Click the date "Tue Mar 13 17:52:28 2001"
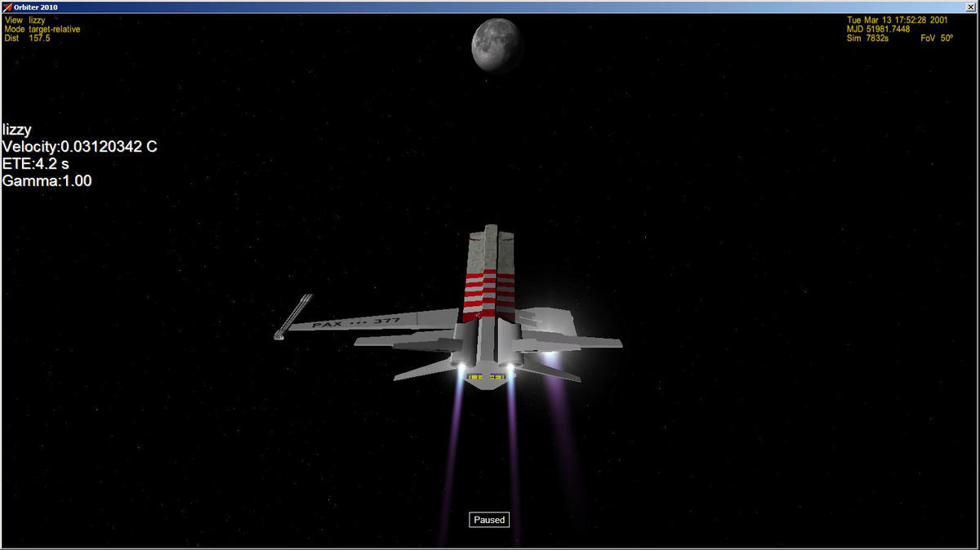Viewport: 980px width, 550px height. (x=898, y=20)
